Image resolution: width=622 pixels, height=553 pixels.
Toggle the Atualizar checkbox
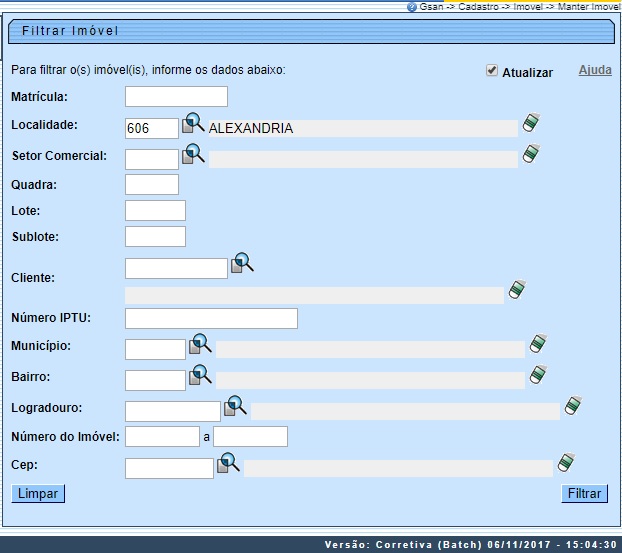[492, 71]
